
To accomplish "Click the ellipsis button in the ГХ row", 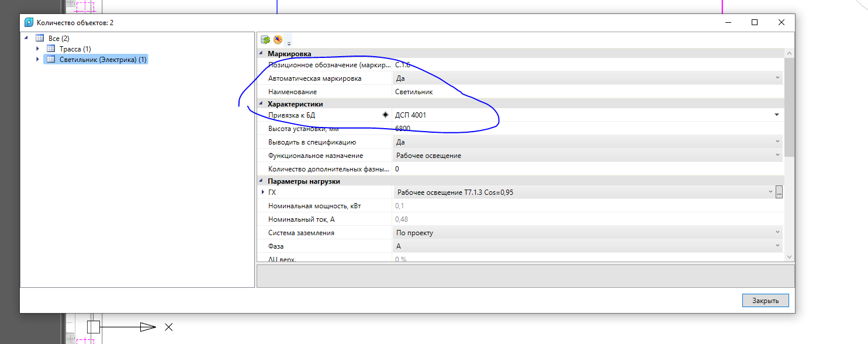I will [x=779, y=192].
